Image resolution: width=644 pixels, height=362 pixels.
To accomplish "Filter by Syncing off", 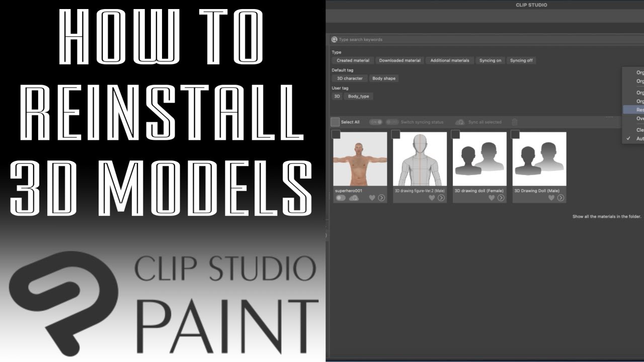I will point(521,60).
